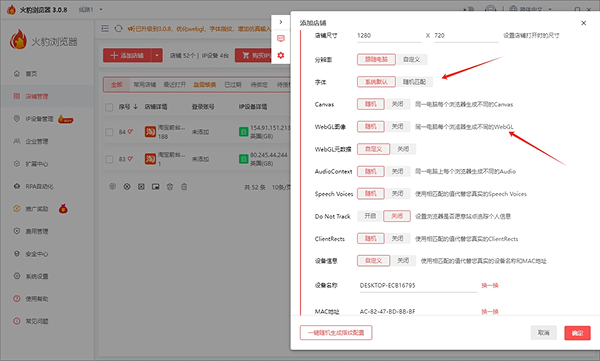Open the 推广奖励 coin icon
This screenshot has width=600, height=361.
(x=16, y=209)
